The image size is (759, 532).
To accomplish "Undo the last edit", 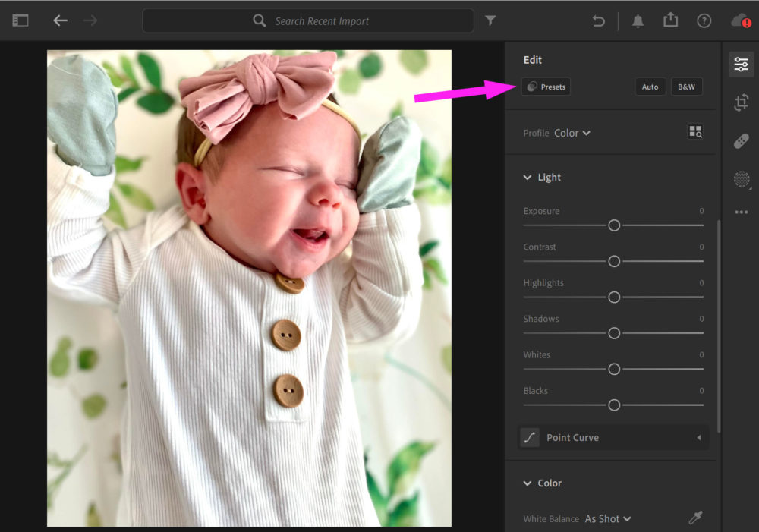I will coord(598,20).
